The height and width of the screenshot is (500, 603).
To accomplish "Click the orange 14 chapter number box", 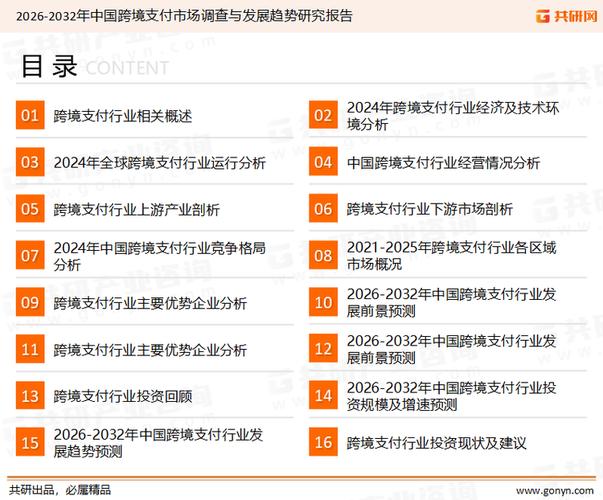I will [x=323, y=396].
